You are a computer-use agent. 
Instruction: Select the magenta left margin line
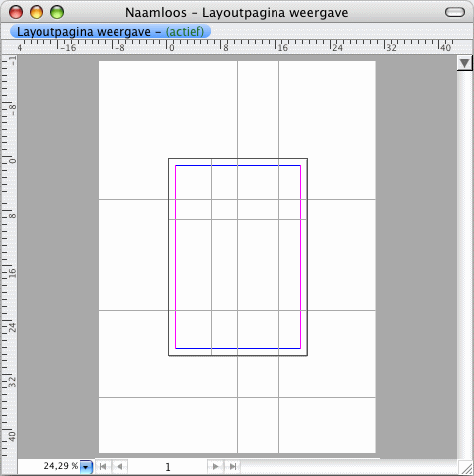[175, 257]
